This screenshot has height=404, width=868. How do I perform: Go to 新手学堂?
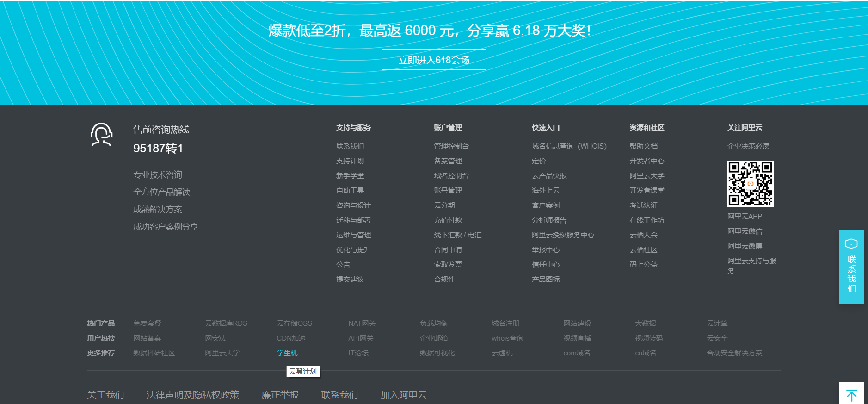coord(350,176)
